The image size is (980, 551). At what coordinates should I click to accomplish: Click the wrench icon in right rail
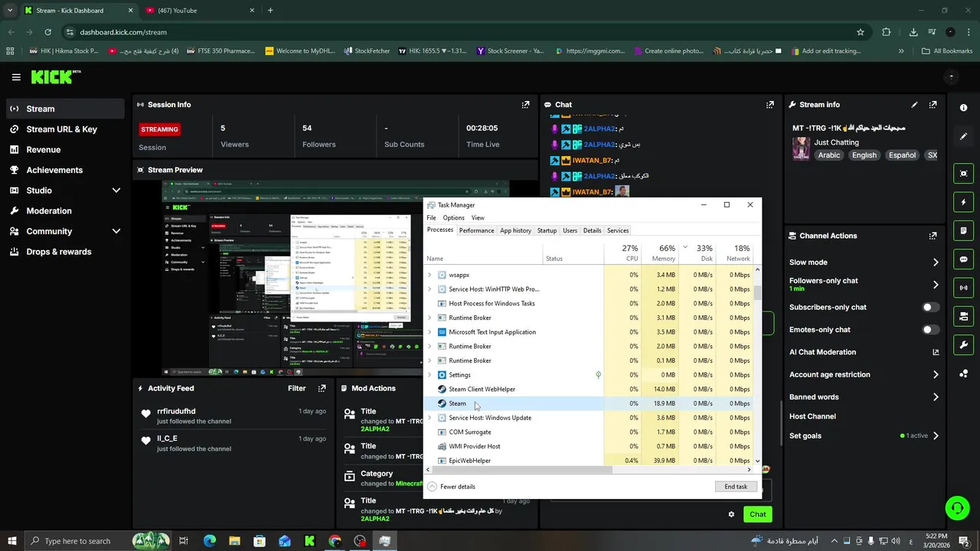point(963,345)
